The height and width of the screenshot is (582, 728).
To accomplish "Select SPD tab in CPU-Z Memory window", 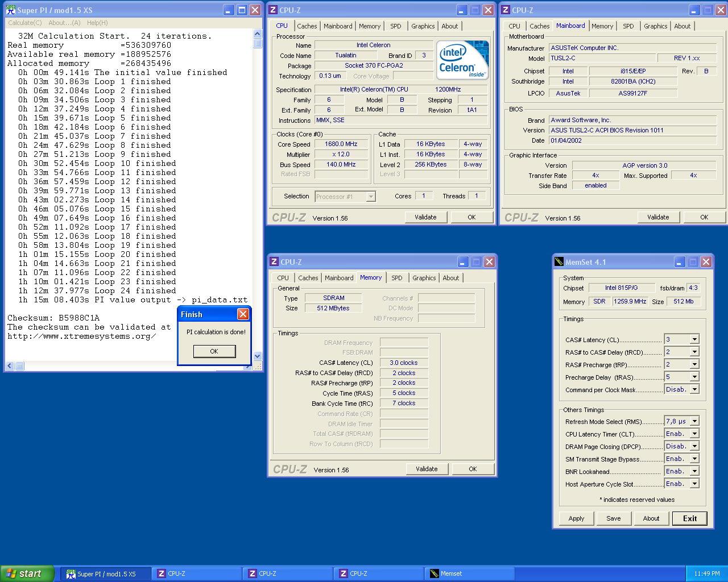I will click(397, 278).
